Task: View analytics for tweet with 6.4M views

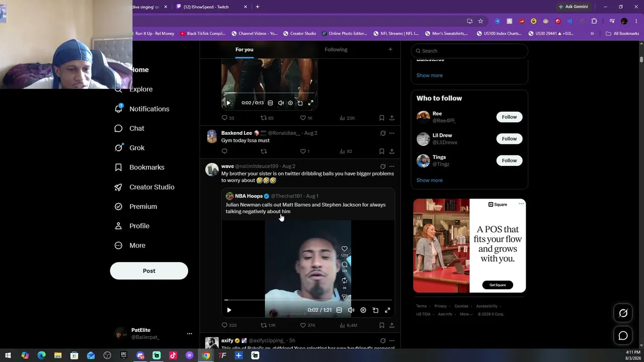Action: coord(348,325)
